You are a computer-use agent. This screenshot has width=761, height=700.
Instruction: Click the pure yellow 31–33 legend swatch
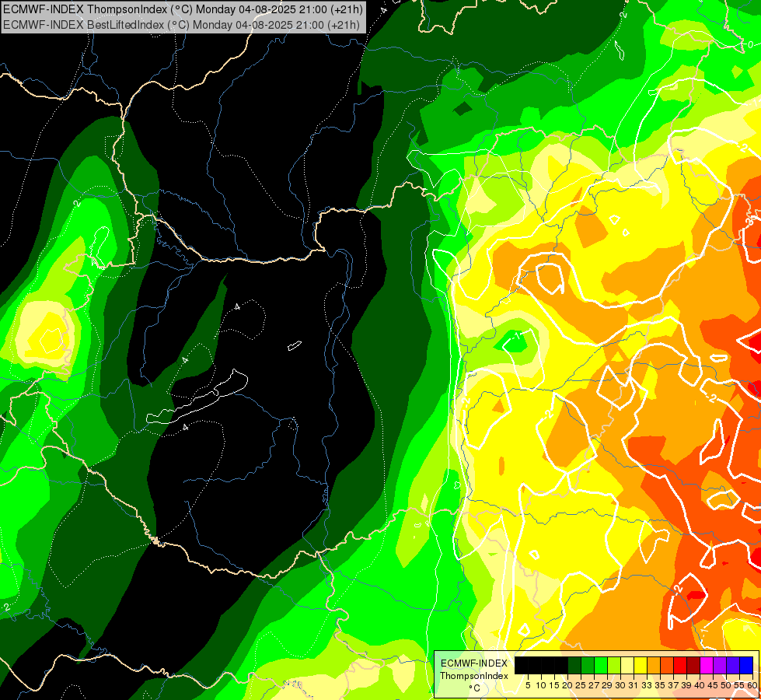(x=641, y=665)
